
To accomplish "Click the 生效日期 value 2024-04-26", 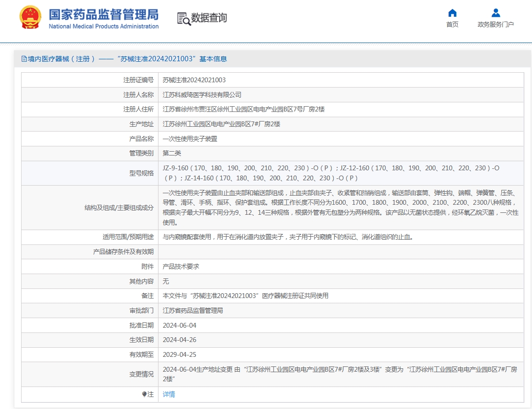I will coord(180,340).
